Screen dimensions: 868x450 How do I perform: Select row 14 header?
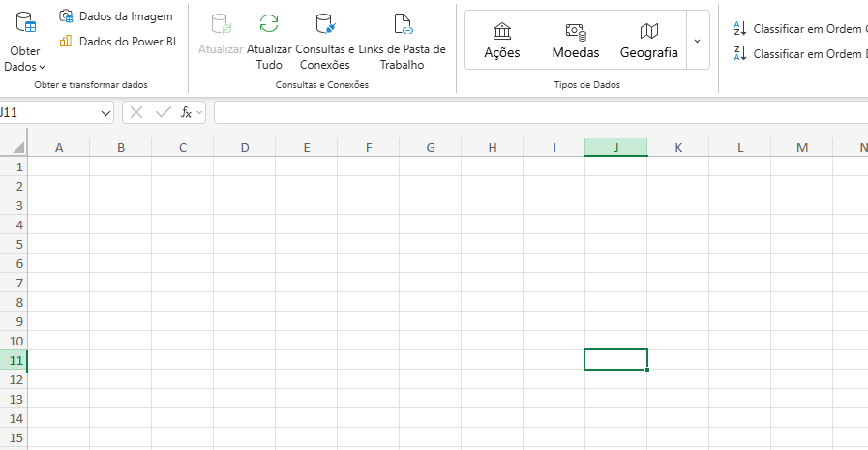pyautogui.click(x=14, y=418)
